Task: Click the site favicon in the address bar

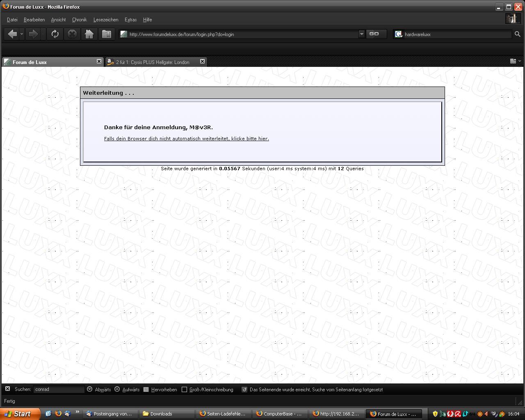Action: 124,34
